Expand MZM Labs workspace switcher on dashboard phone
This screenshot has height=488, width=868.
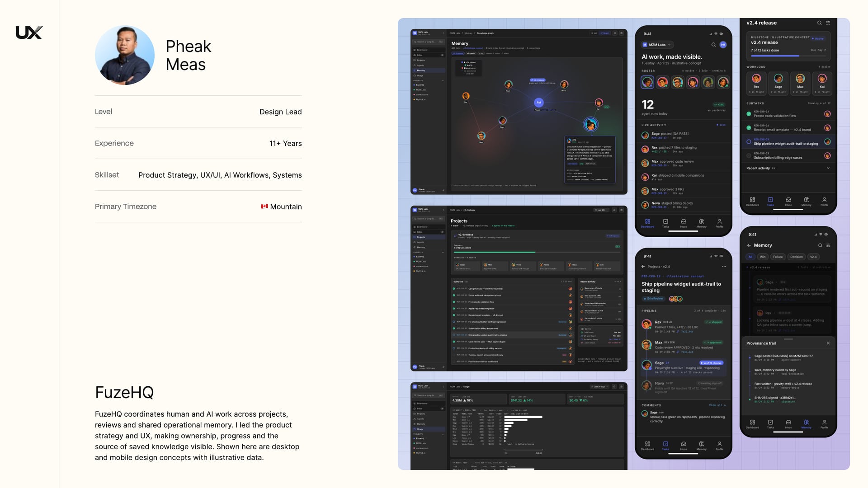pyautogui.click(x=657, y=45)
